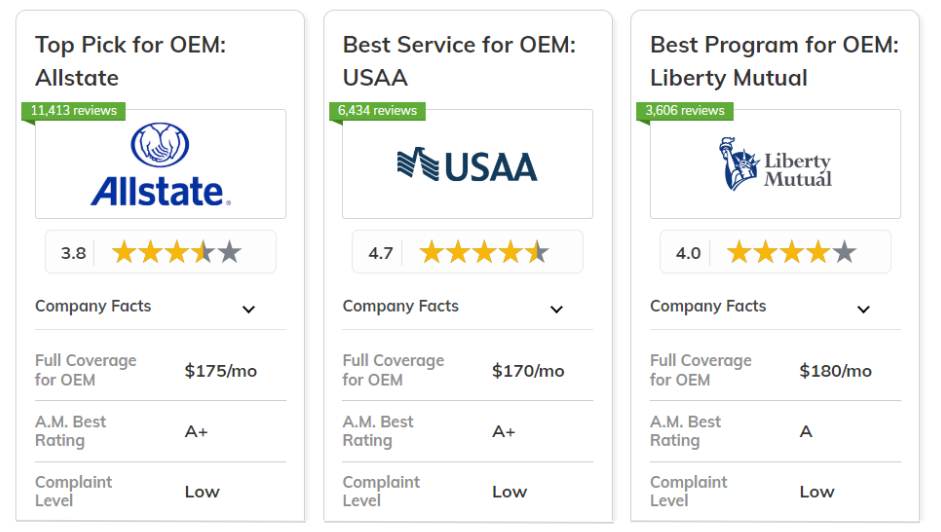Click the USAA logo image
The image size is (941, 532).
(467, 165)
